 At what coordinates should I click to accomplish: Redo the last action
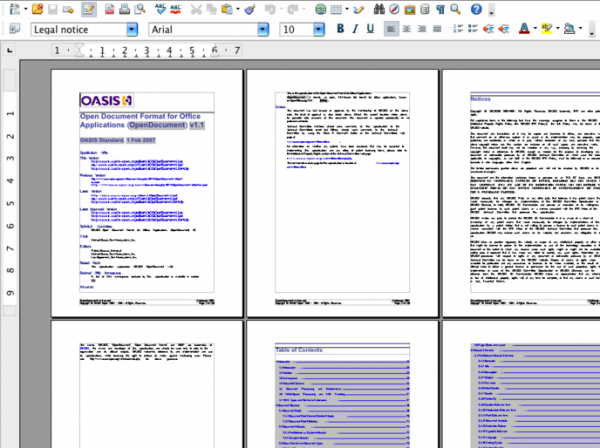click(x=293, y=9)
